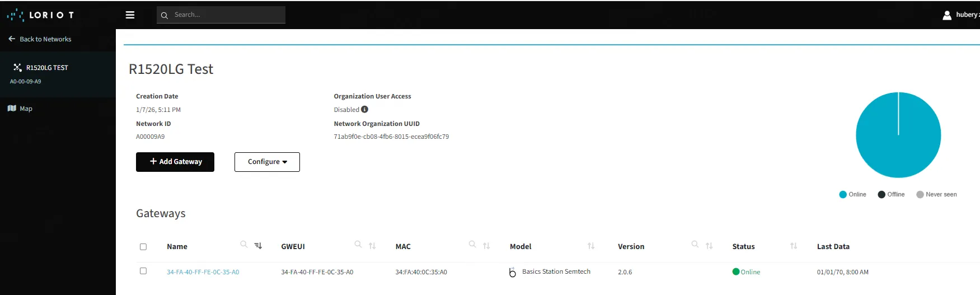
Task: Sort gateways by Status column
Action: tap(793, 246)
